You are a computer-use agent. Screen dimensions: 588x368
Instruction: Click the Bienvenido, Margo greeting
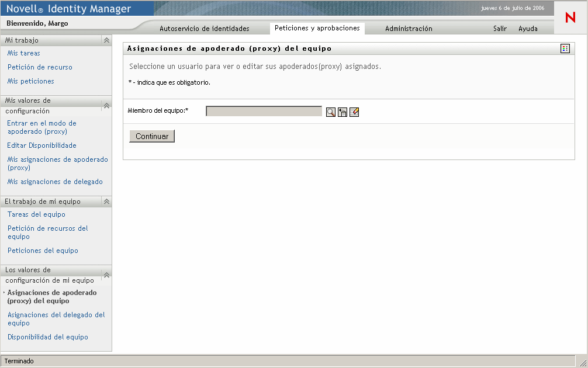click(x=37, y=23)
